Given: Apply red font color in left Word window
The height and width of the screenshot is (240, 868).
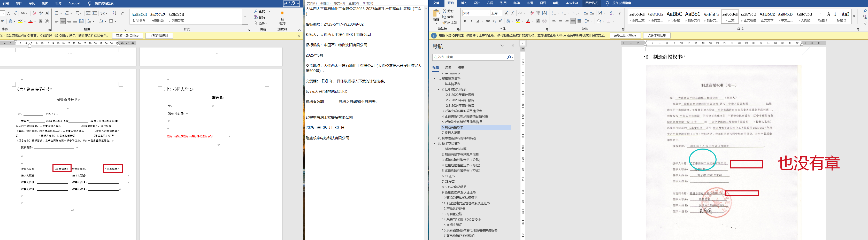Looking at the screenshot, I should click(x=30, y=21).
